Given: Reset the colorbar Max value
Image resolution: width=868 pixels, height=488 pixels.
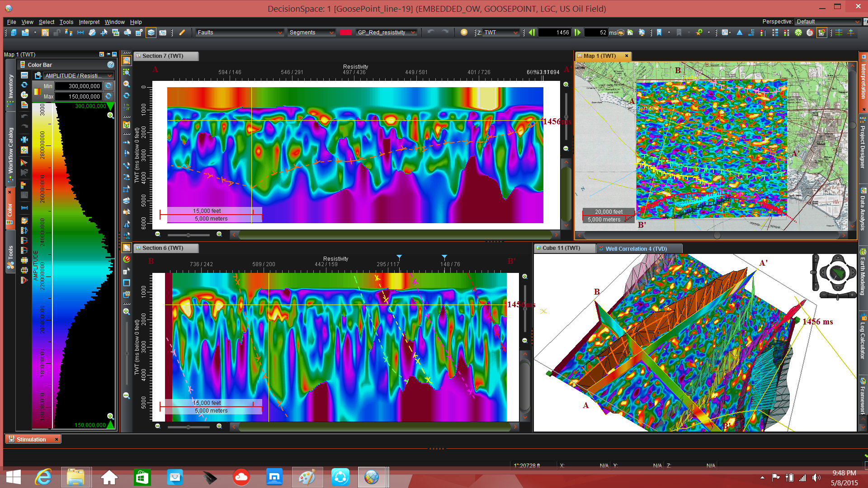Looking at the screenshot, I should [x=108, y=96].
